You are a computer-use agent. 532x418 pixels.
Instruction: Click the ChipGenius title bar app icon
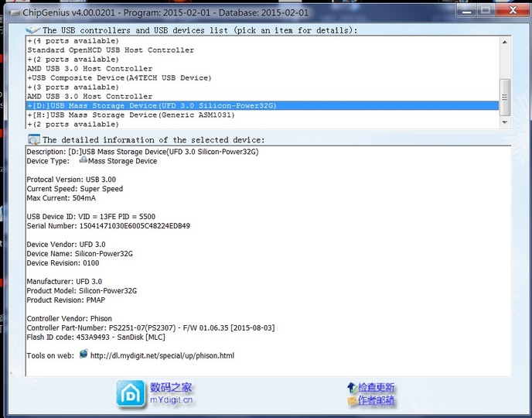[x=14, y=13]
